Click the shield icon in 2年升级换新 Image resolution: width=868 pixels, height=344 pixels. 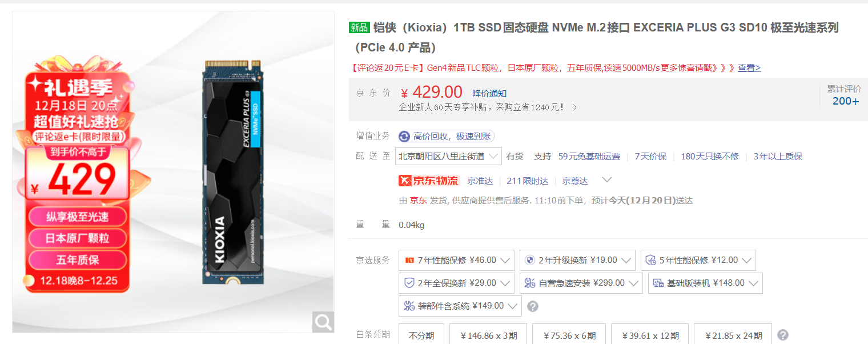click(x=530, y=260)
